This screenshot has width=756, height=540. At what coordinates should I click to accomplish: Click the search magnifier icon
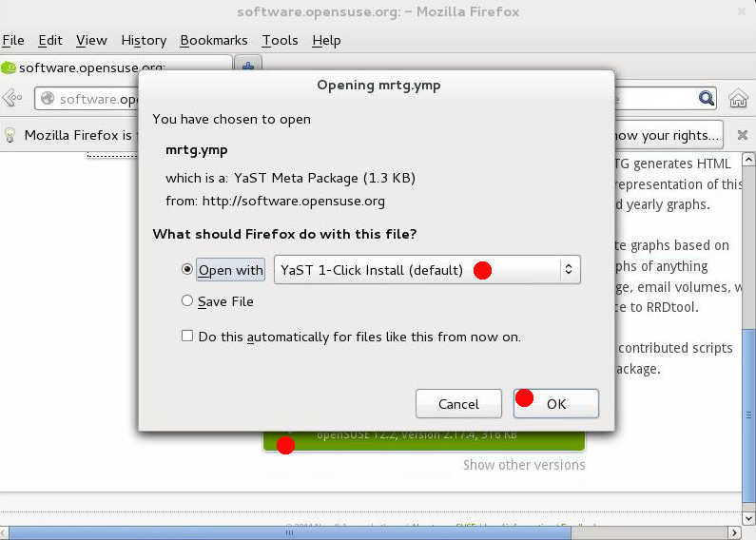coord(707,98)
